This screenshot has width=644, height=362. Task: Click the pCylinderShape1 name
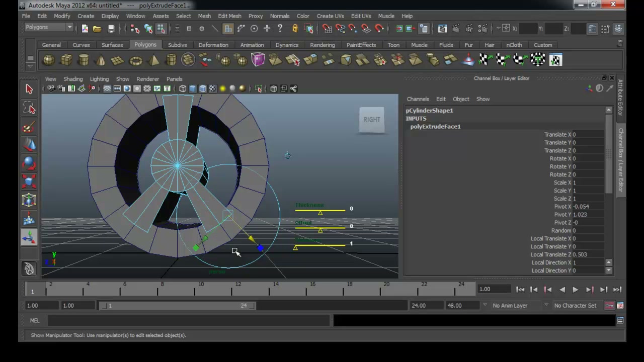pyautogui.click(x=429, y=110)
